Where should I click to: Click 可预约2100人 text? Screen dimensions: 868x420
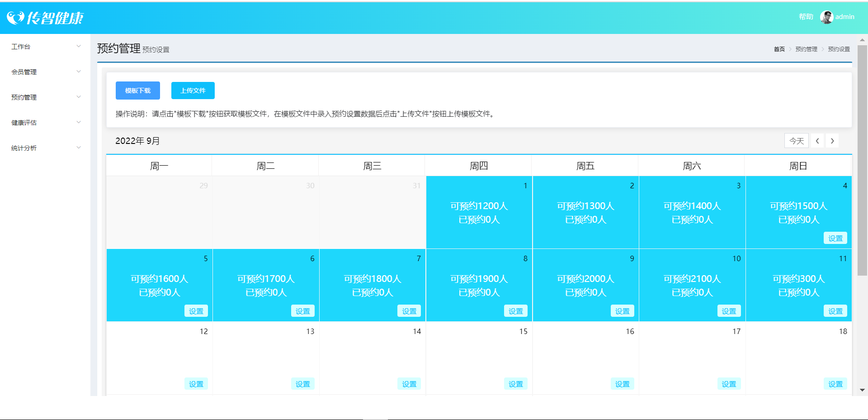click(692, 279)
